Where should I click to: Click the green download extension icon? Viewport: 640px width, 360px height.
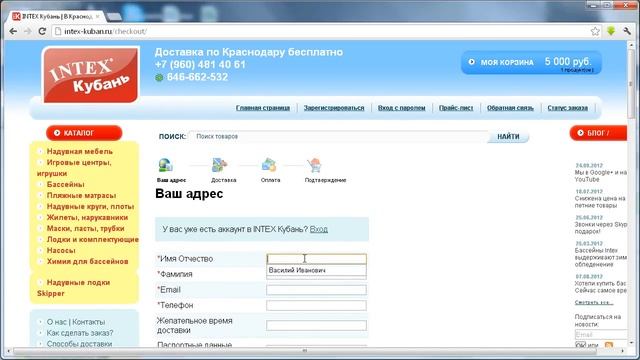tap(611, 31)
